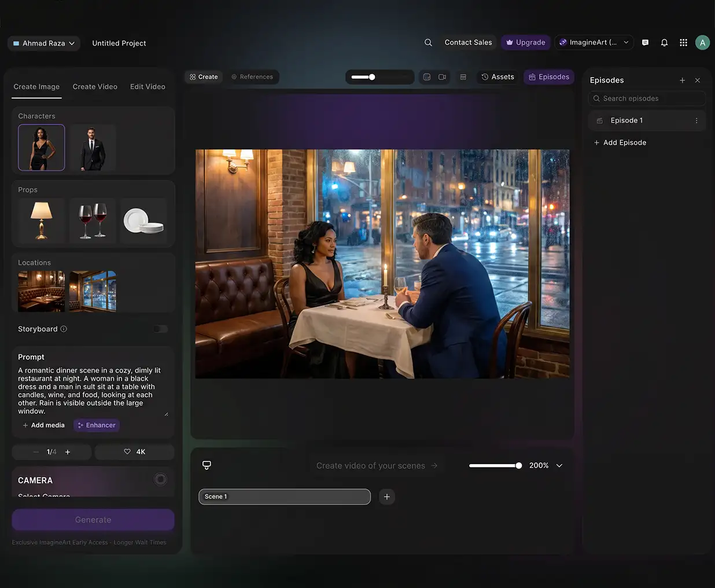Select image mode icon in canvas toolbar

click(x=427, y=77)
